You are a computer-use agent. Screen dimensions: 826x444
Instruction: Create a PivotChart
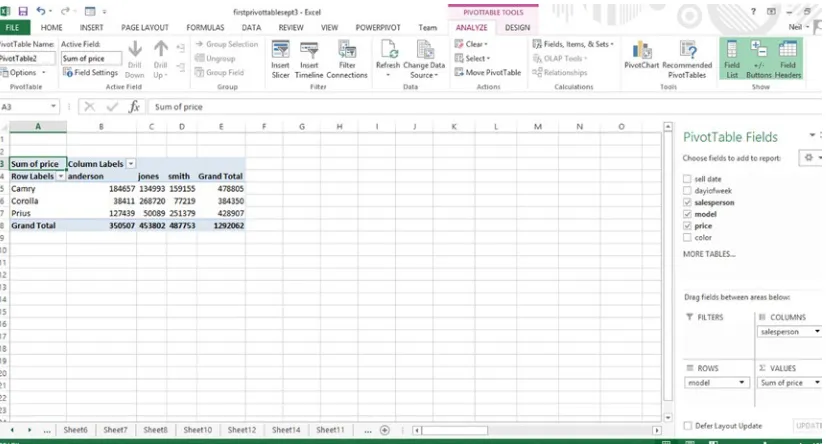pos(641,55)
